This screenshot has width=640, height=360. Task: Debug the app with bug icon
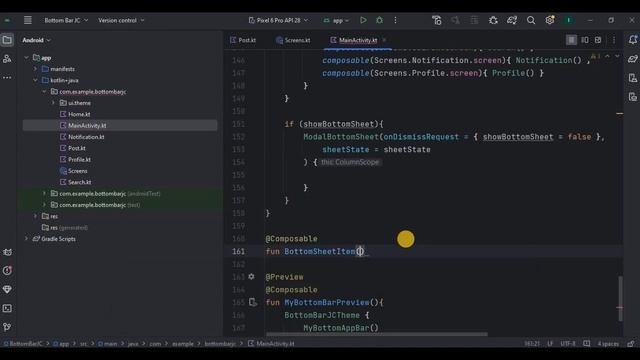click(x=379, y=20)
